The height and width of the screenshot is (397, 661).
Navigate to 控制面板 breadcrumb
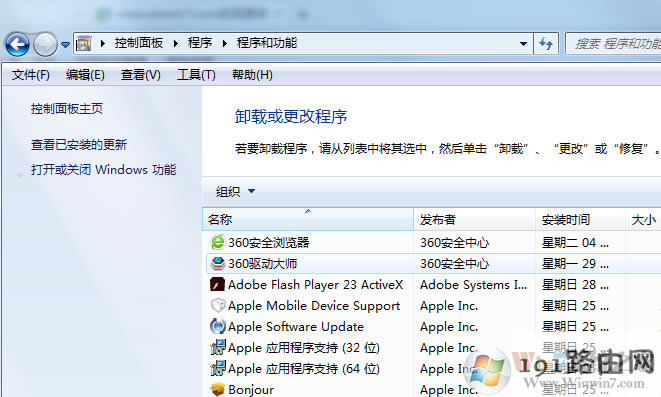pyautogui.click(x=139, y=43)
